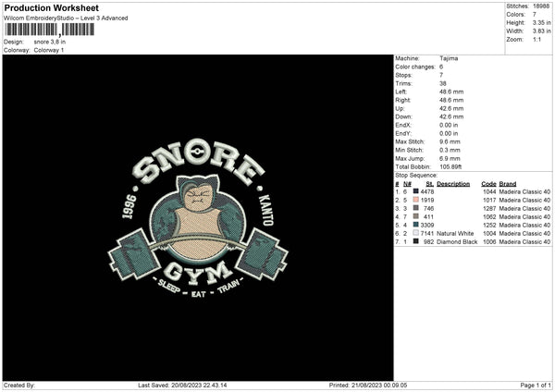Click the Color changes value '6'
Image resolution: width=555 pixels, height=392 pixels.
point(441,67)
